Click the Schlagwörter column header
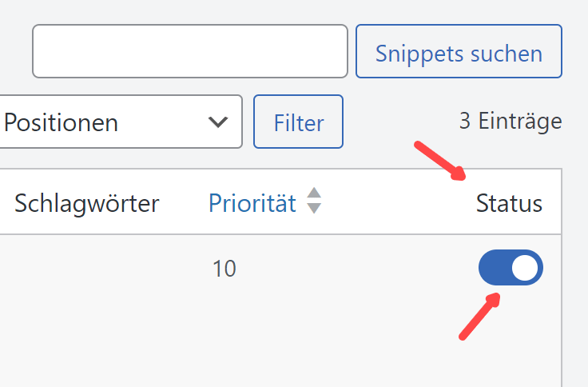The width and height of the screenshot is (588, 387). pyautogui.click(x=87, y=203)
